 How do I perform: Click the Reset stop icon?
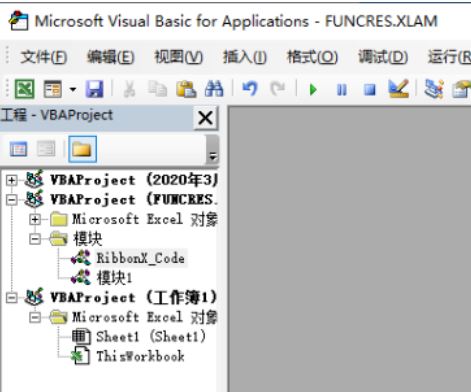[370, 90]
